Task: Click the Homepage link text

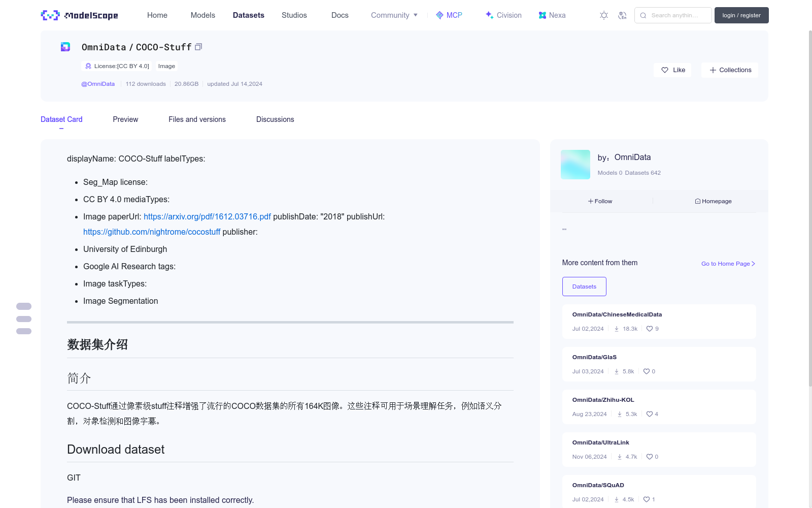Action: point(717,201)
